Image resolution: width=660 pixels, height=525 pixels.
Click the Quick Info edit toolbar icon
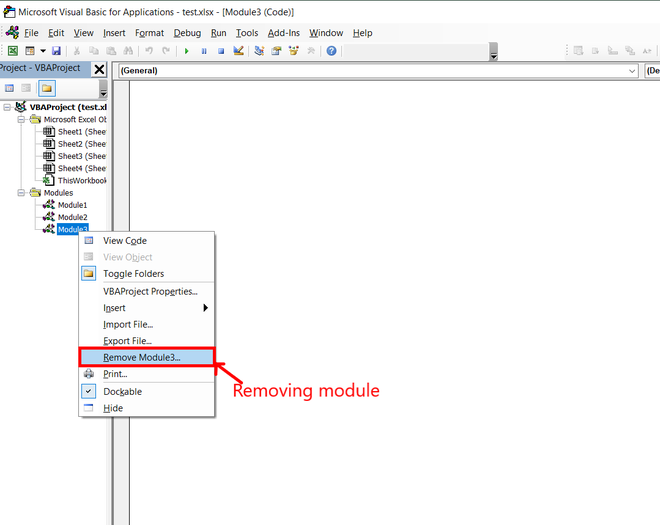pos(612,51)
